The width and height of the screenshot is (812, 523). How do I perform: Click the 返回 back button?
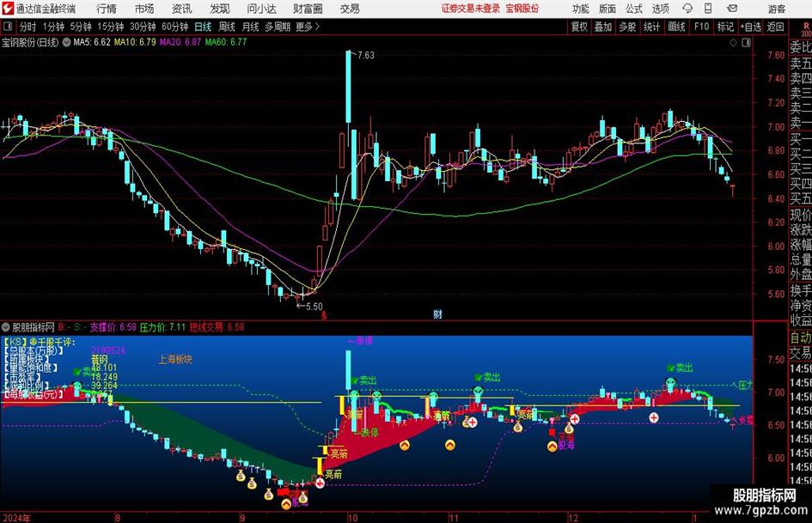[776, 27]
